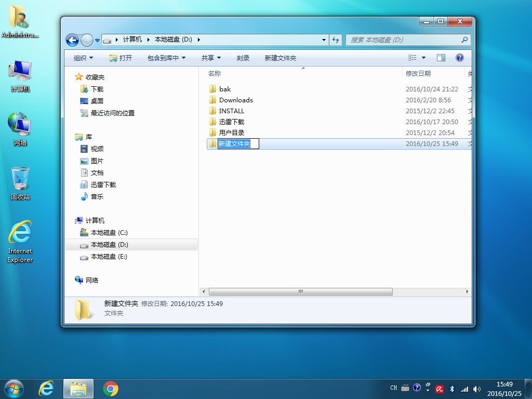532x399 pixels.
Task: Open the 共享 menu
Action: point(211,58)
